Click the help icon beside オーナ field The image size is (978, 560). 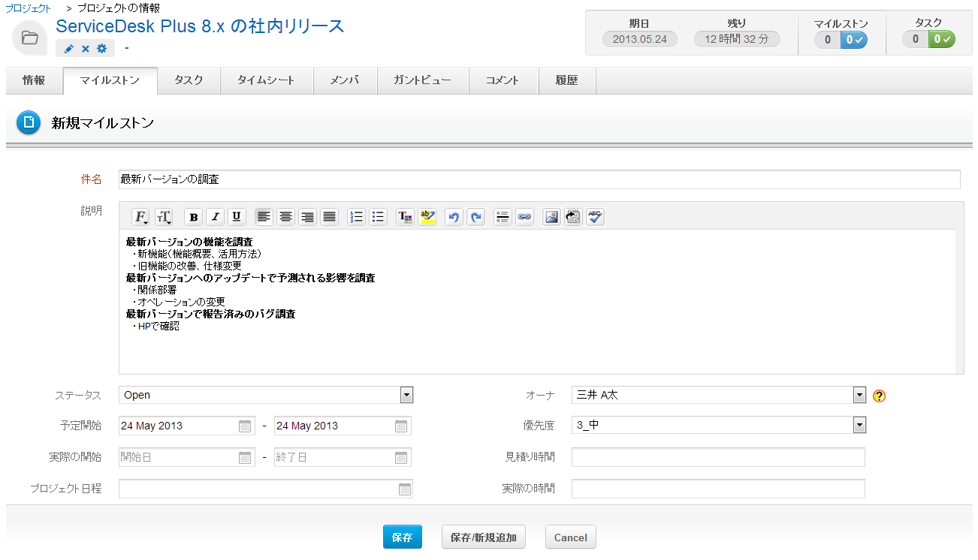880,396
